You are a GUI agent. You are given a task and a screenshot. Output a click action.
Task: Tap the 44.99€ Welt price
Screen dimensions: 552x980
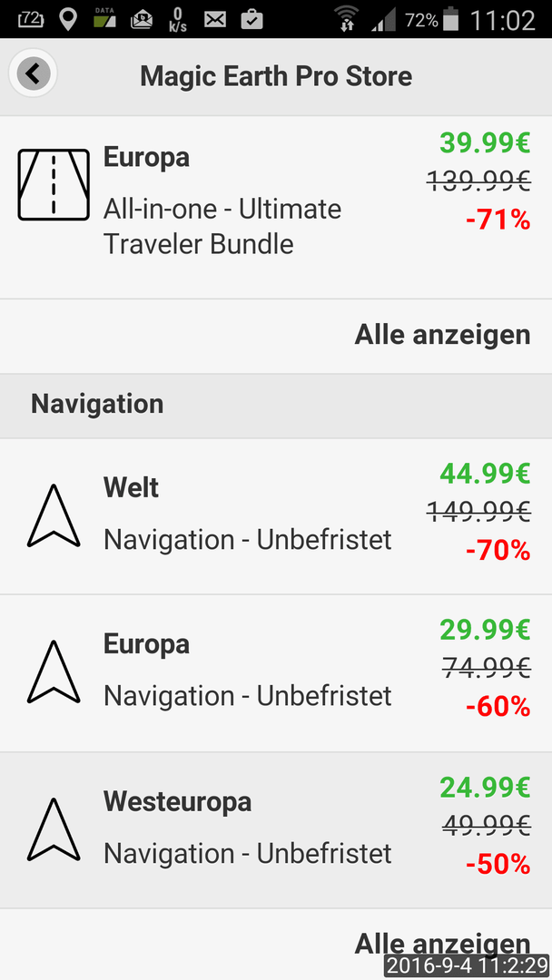click(x=485, y=474)
